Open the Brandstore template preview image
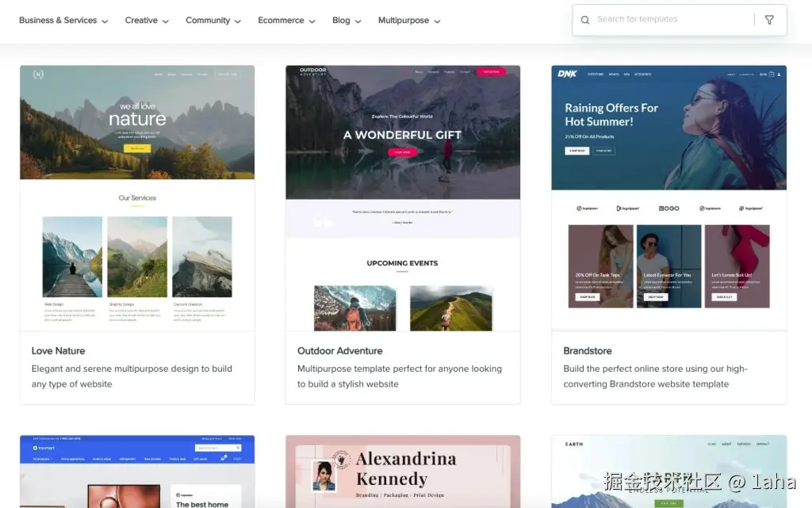The height and width of the screenshot is (508, 812). pos(669,198)
